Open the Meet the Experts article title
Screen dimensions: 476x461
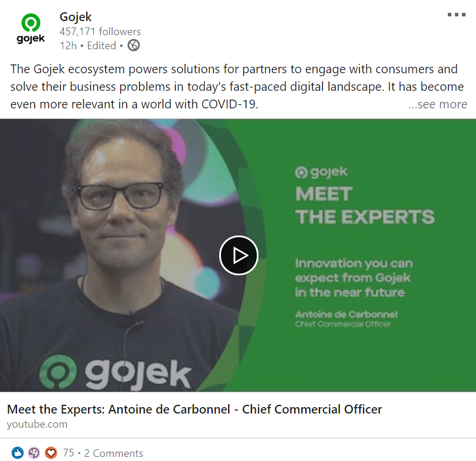pyautogui.click(x=194, y=409)
